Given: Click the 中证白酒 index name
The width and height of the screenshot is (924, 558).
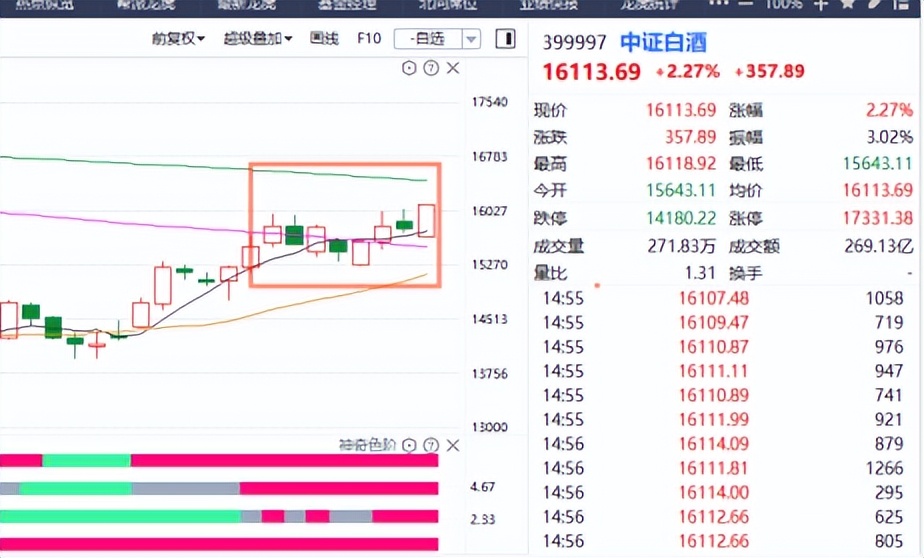Looking at the screenshot, I should (663, 42).
